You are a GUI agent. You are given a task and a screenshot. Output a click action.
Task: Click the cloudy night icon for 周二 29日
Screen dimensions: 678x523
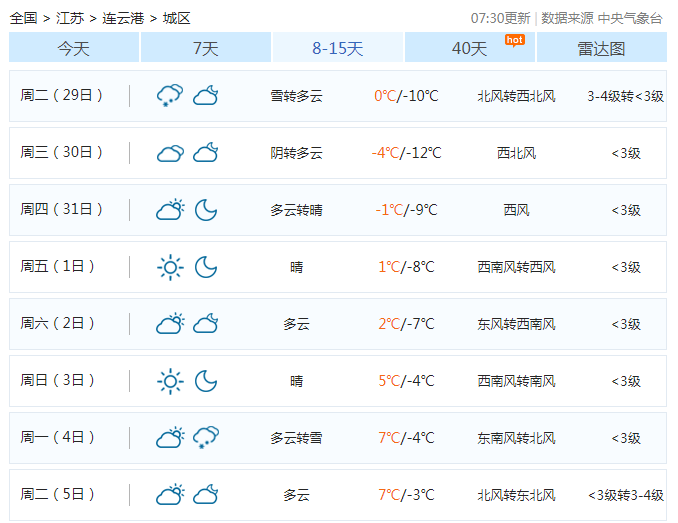pos(206,96)
